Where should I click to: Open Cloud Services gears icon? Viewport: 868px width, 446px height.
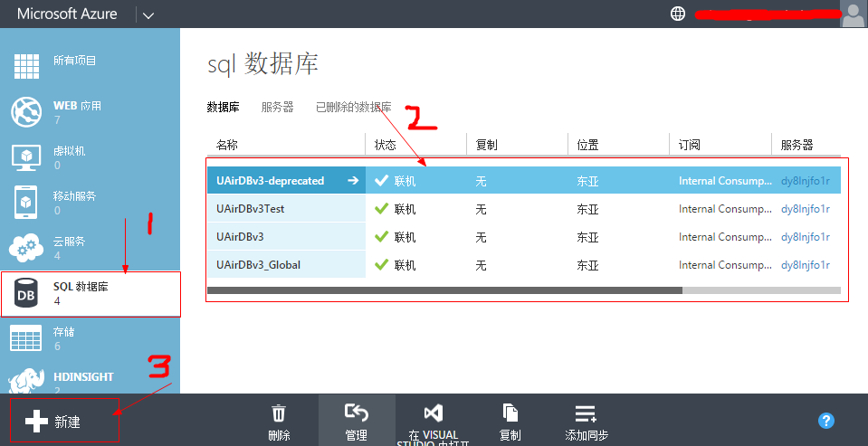[26, 247]
